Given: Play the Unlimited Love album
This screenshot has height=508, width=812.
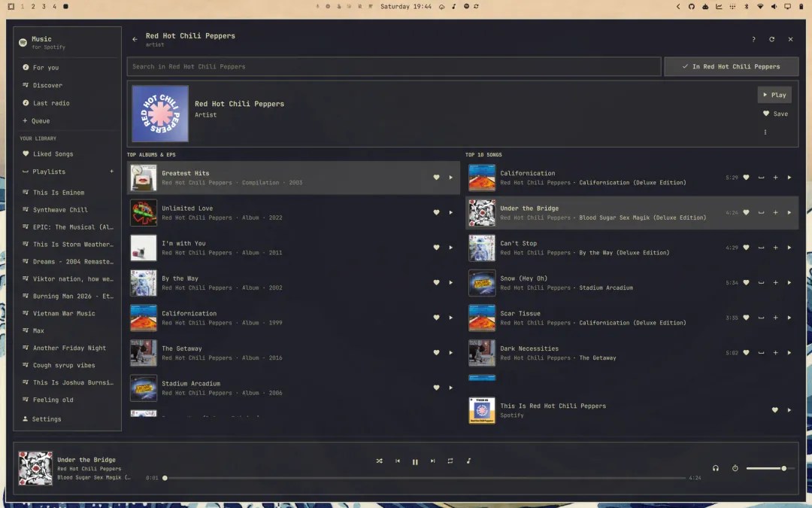Looking at the screenshot, I should (450, 212).
